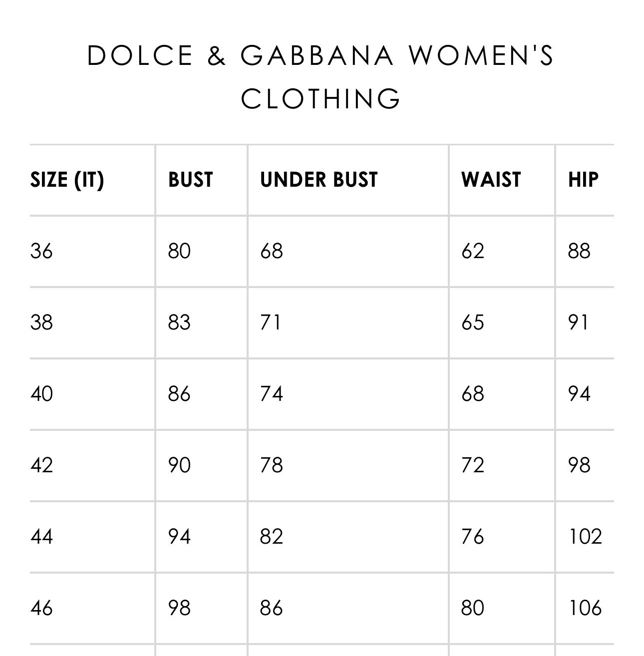This screenshot has width=644, height=656.
Task: Click hip value 98 for size 42
Action: click(x=580, y=465)
